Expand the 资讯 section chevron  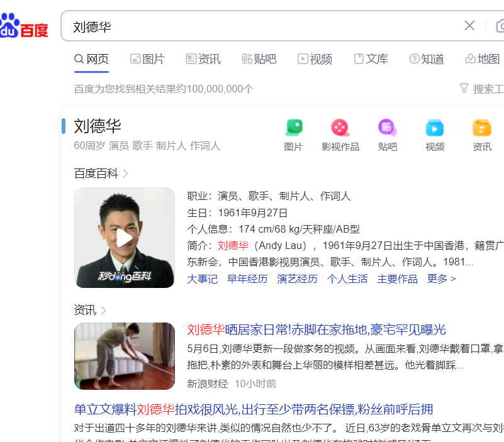(103, 311)
